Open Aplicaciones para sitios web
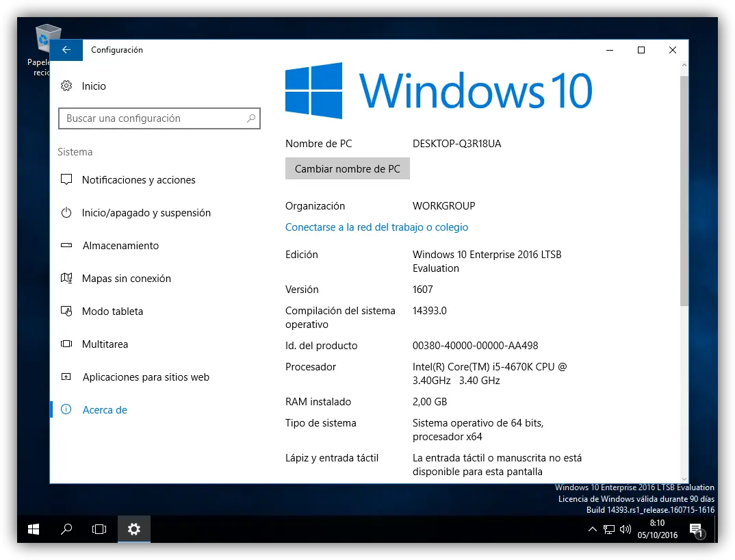The image size is (735, 560). coord(146,377)
